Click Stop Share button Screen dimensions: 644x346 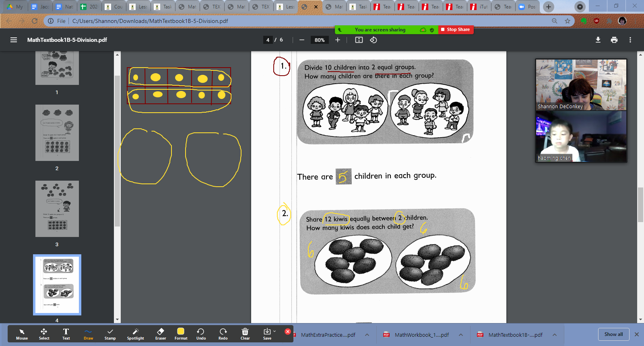455,29
